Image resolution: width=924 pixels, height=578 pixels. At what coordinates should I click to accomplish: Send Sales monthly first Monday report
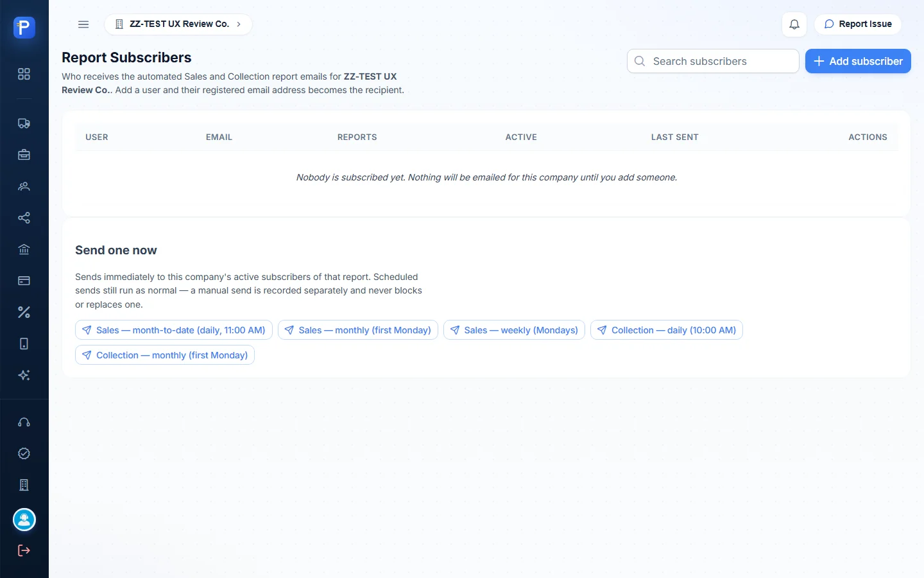click(x=358, y=330)
